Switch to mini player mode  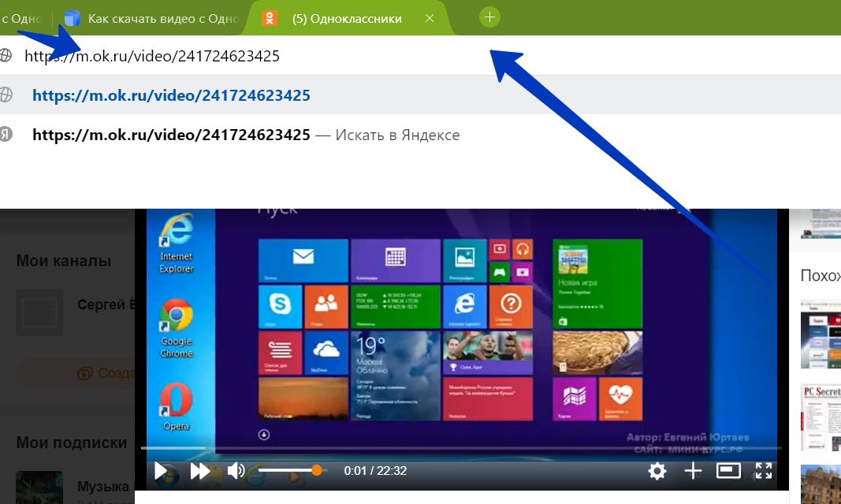(728, 471)
